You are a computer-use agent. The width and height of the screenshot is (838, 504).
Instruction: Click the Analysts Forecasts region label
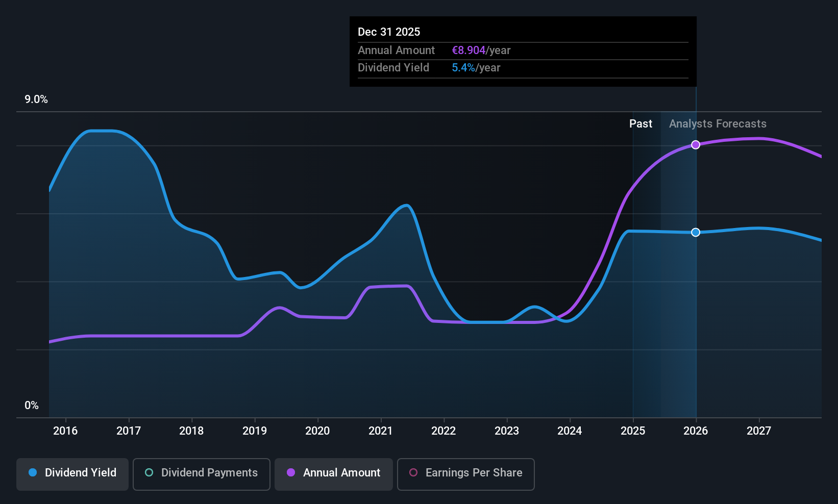718,124
